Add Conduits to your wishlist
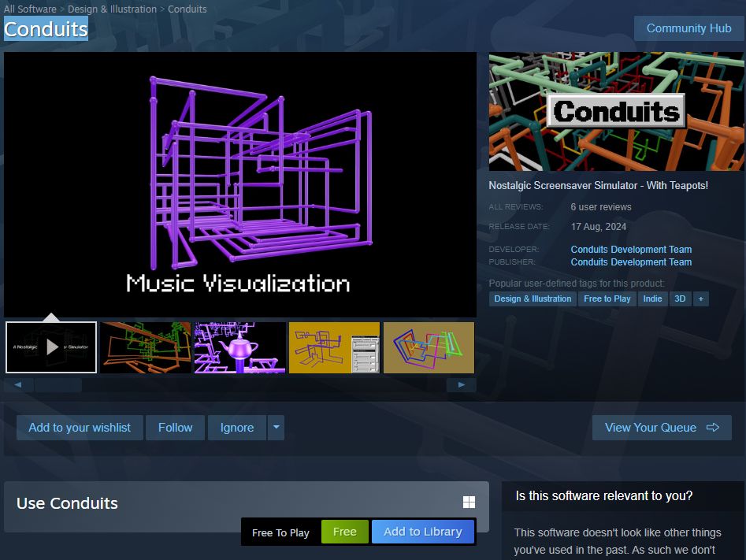Screen dimensions: 746x560 80,428
